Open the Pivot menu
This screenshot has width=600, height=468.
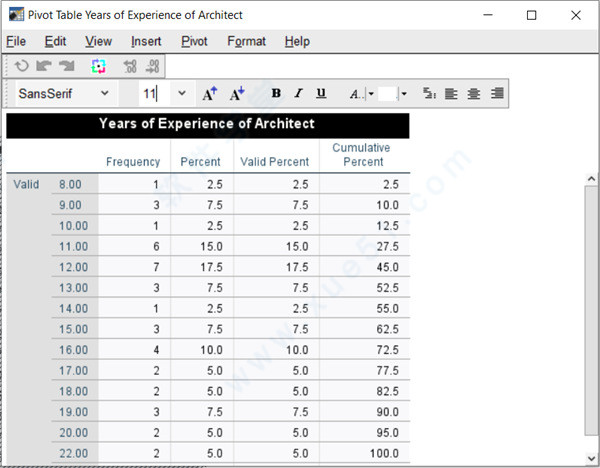(194, 41)
